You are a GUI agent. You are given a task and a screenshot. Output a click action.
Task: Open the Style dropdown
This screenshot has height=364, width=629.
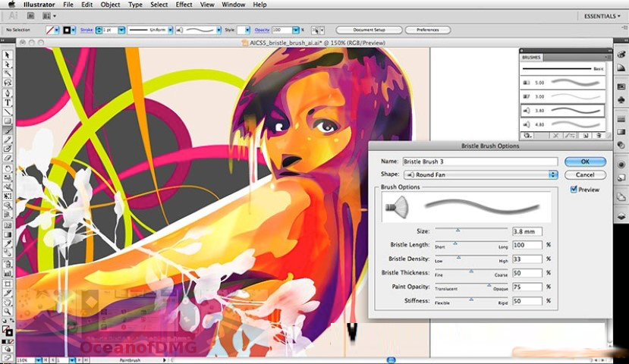(247, 30)
